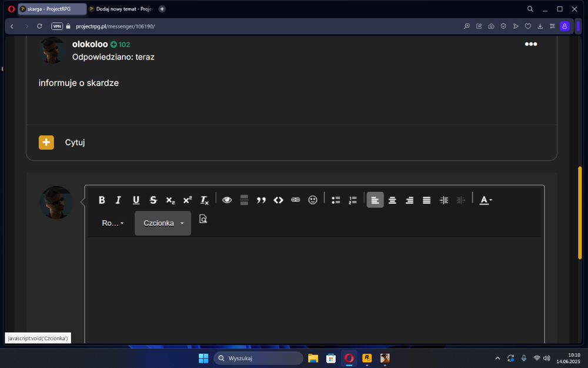588x368 pixels.
Task: Search tabs with the title bar magnifier
Action: pyautogui.click(x=530, y=9)
